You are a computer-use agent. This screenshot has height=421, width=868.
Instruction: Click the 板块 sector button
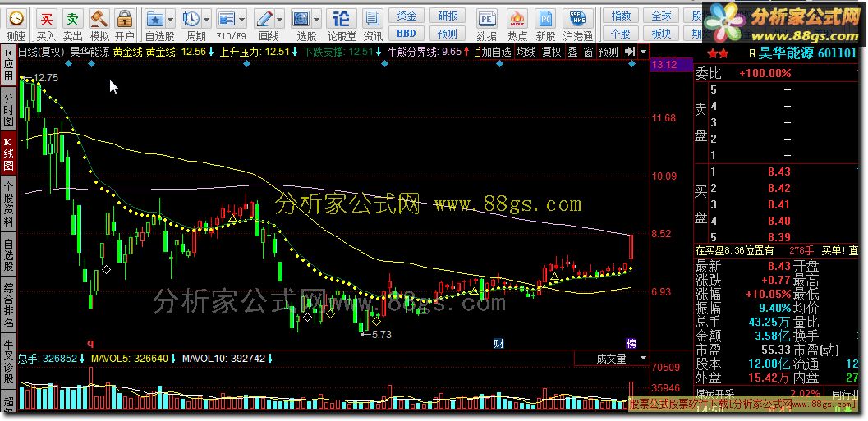[661, 33]
